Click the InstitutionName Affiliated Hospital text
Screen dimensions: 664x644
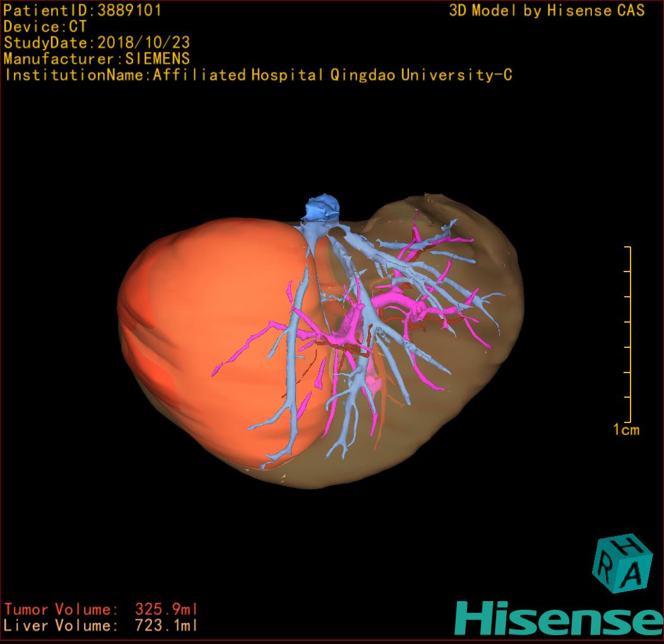[259, 75]
